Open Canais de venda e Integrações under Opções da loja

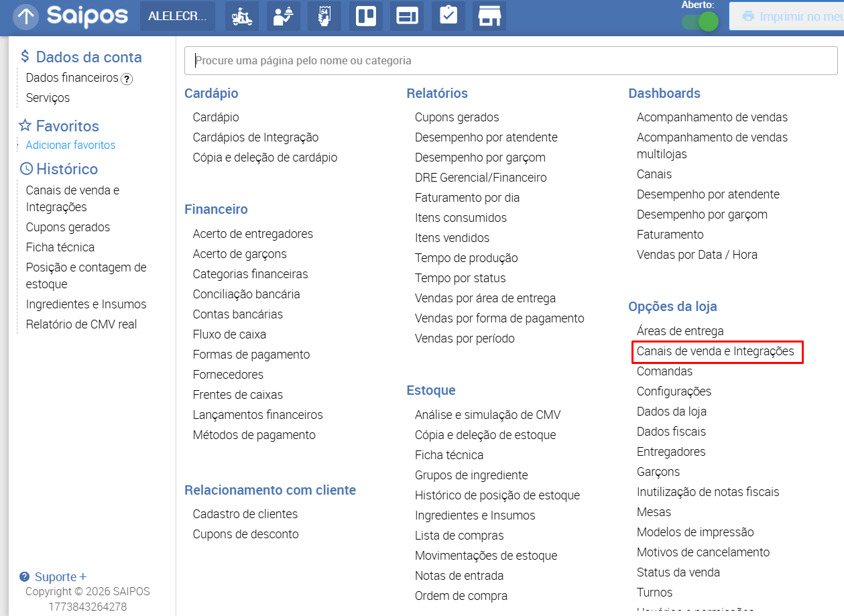click(x=715, y=351)
